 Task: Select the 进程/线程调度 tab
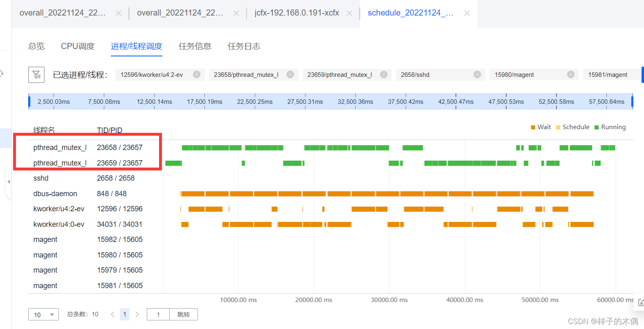(x=137, y=46)
